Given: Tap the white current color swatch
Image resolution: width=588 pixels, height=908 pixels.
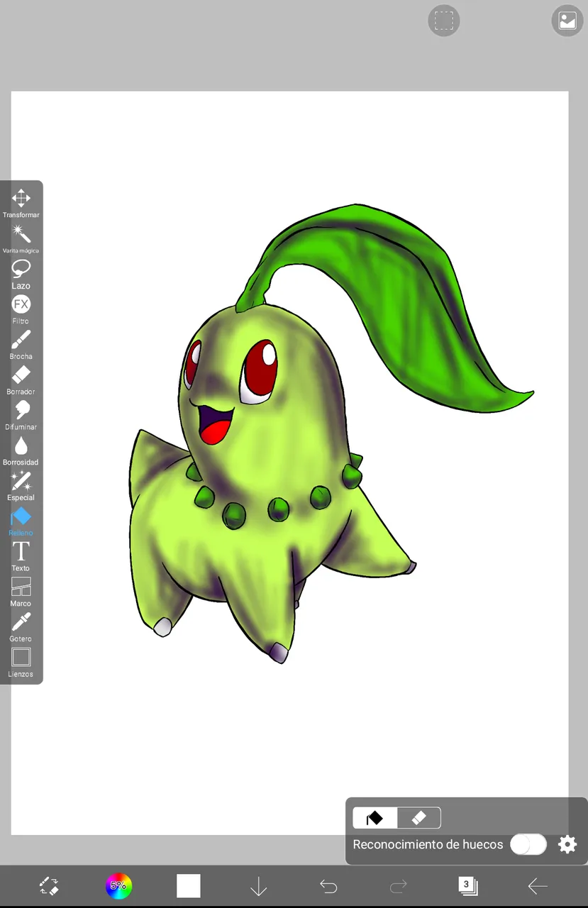Looking at the screenshot, I should (x=189, y=885).
